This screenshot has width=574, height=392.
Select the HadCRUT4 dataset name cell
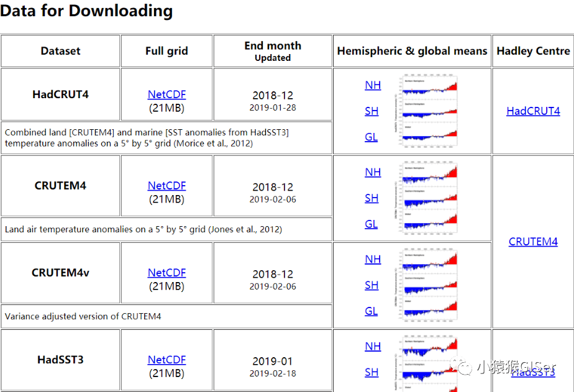coord(60,94)
